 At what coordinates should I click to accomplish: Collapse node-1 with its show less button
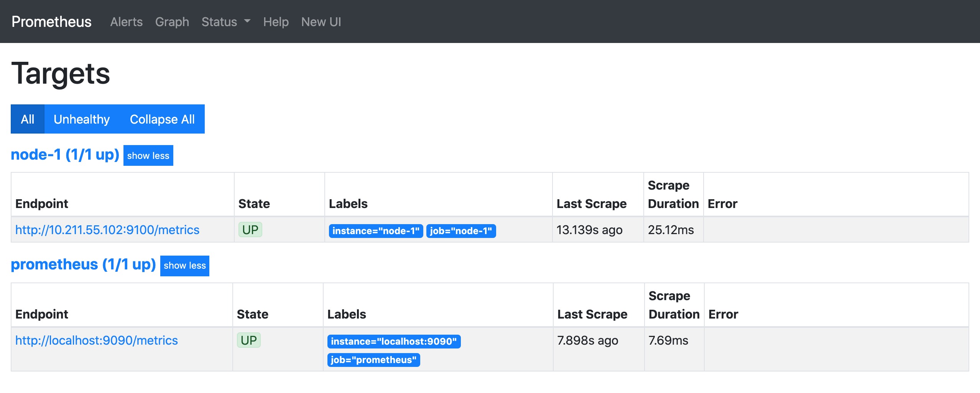click(148, 155)
